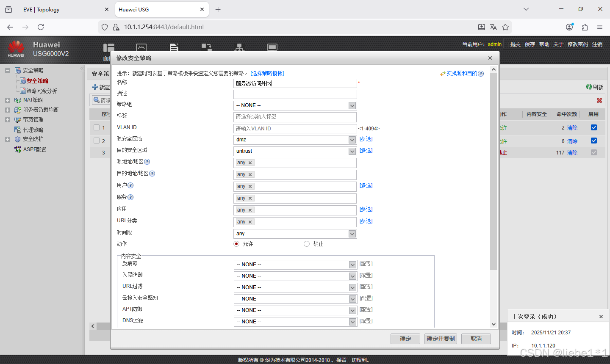Click left arrow of table horizontal scrollbar
Viewport: 610px width, 364px height.
[x=93, y=326]
